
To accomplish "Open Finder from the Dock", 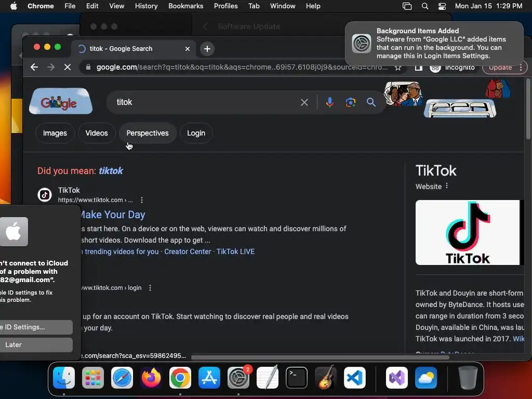I will click(64, 378).
